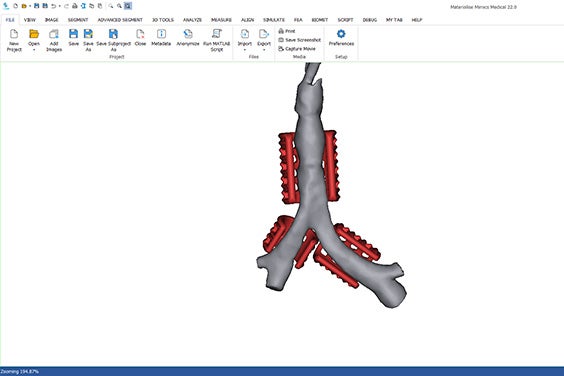Click Redo arrow in quick access toolbar
The height and width of the screenshot is (376, 564).
point(66,6)
